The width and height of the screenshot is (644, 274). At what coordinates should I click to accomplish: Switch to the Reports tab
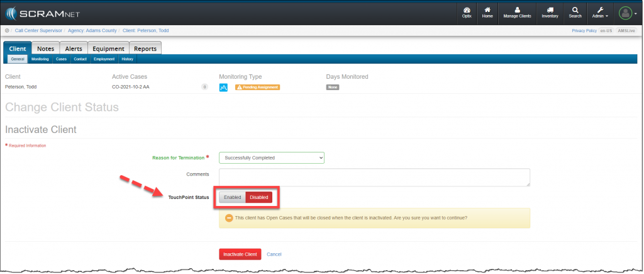[145, 49]
